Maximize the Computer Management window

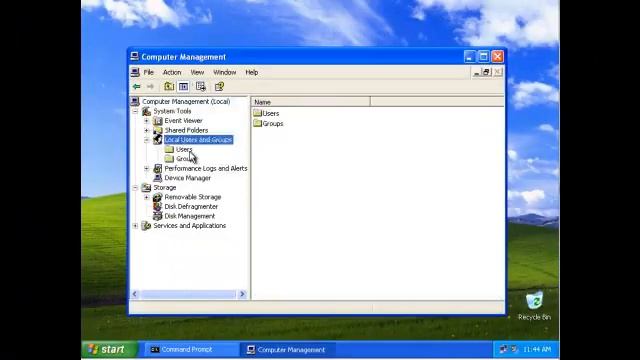click(x=484, y=56)
